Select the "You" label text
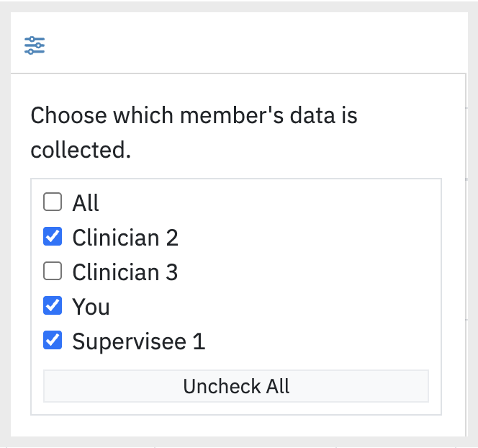 (x=91, y=307)
